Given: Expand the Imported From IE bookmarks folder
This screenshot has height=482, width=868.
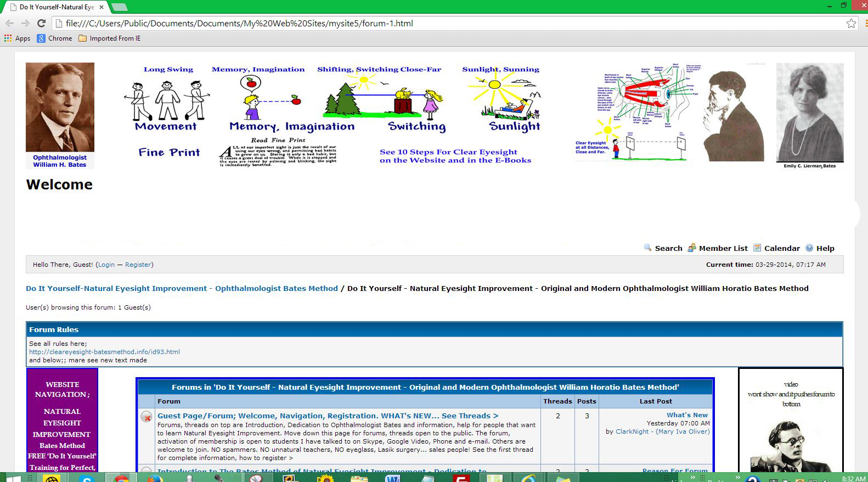Looking at the screenshot, I should pos(110,38).
